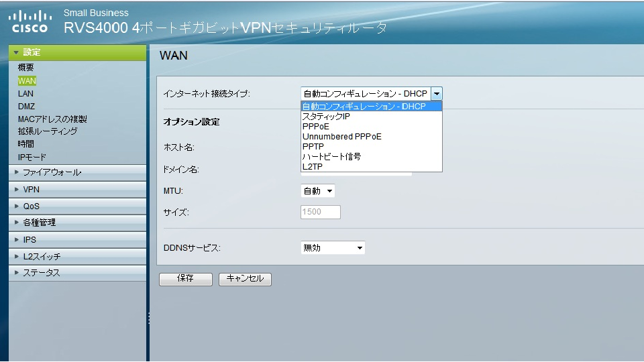This screenshot has height=362, width=644.
Task: Click the サイズ field showing 1500
Action: (321, 212)
